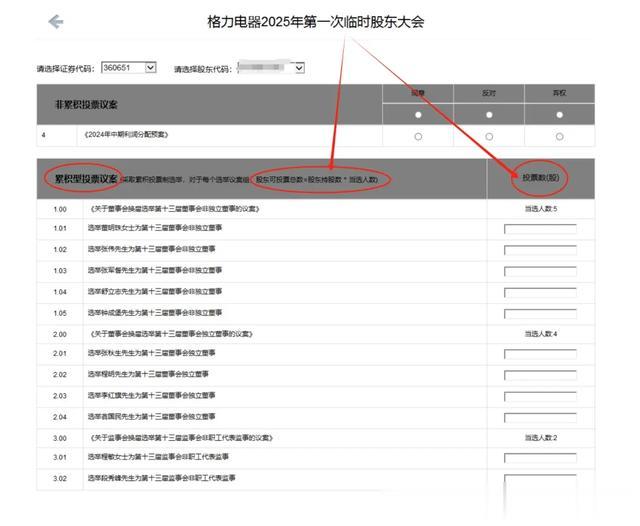The image size is (640, 526).
Task: Vote 弃权 on proposal 4 中期利润分配预案
Action: (x=560, y=136)
